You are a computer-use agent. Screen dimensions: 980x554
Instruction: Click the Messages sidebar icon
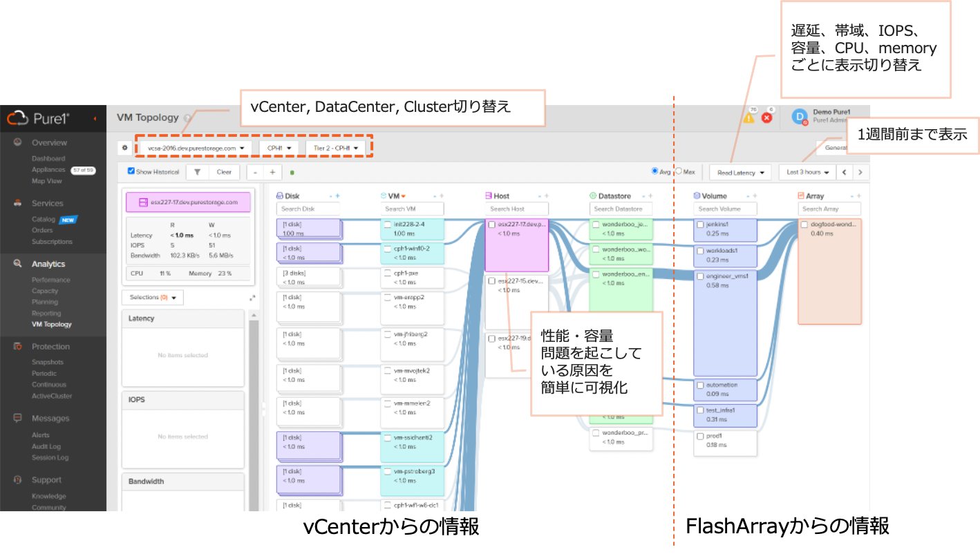coord(17,418)
